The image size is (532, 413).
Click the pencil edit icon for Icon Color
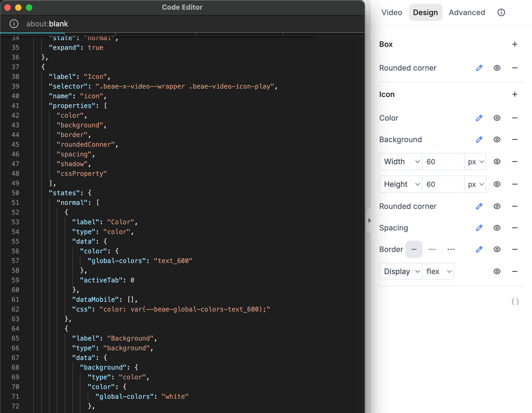click(x=479, y=118)
